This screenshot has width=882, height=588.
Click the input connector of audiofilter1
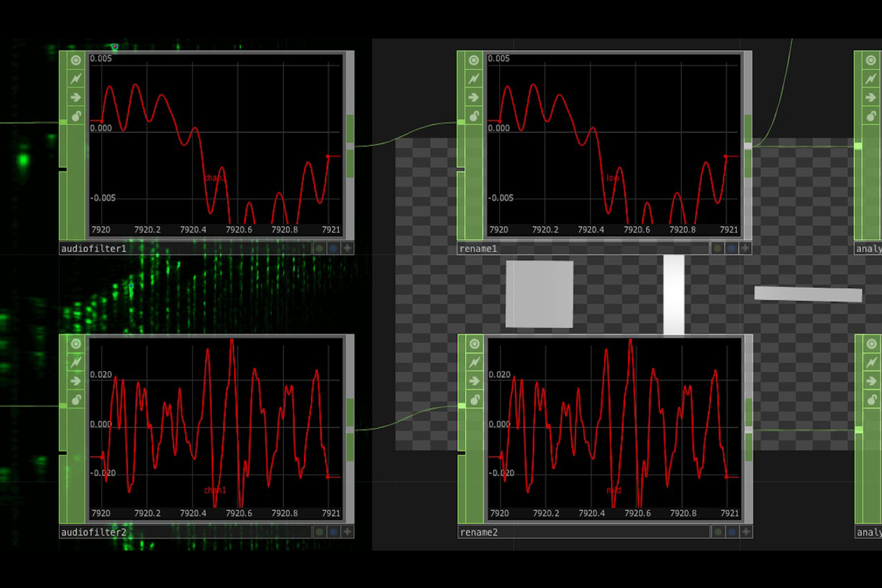pos(63,122)
